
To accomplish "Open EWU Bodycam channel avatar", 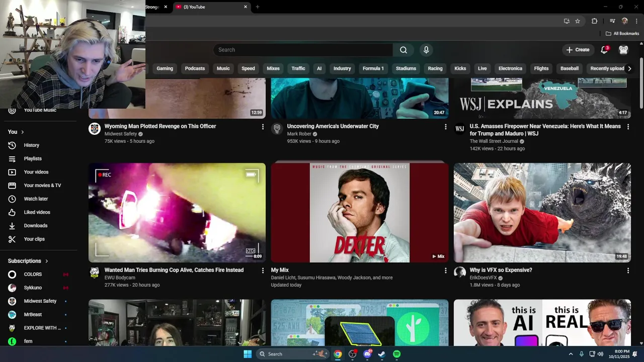I will point(94,273).
